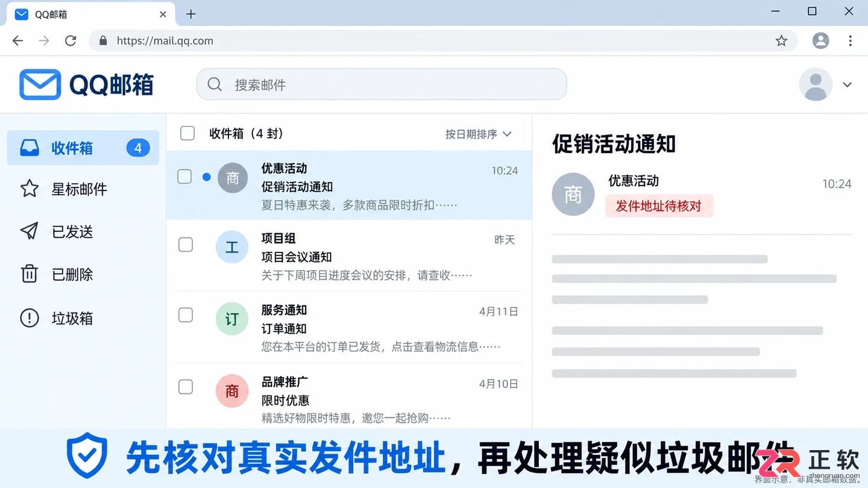
Task: Close the QQ邮箱 browser tab
Action: pyautogui.click(x=163, y=14)
